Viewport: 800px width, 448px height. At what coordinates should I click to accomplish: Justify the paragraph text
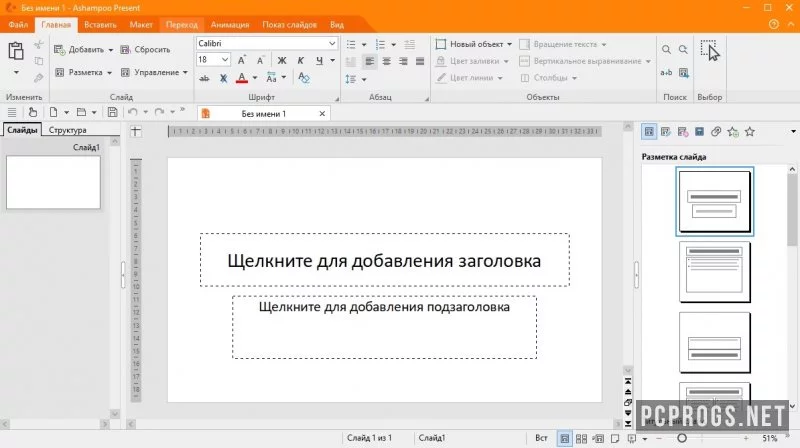tap(420, 61)
